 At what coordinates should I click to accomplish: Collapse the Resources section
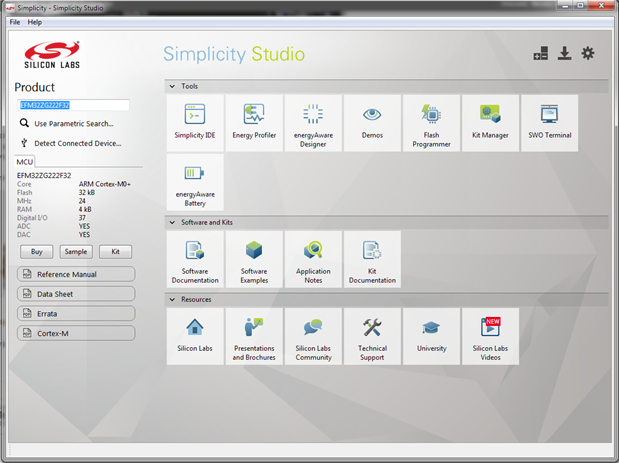[x=172, y=300]
